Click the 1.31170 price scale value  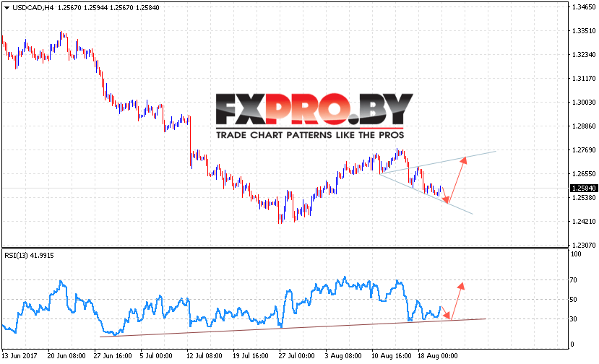(584, 78)
